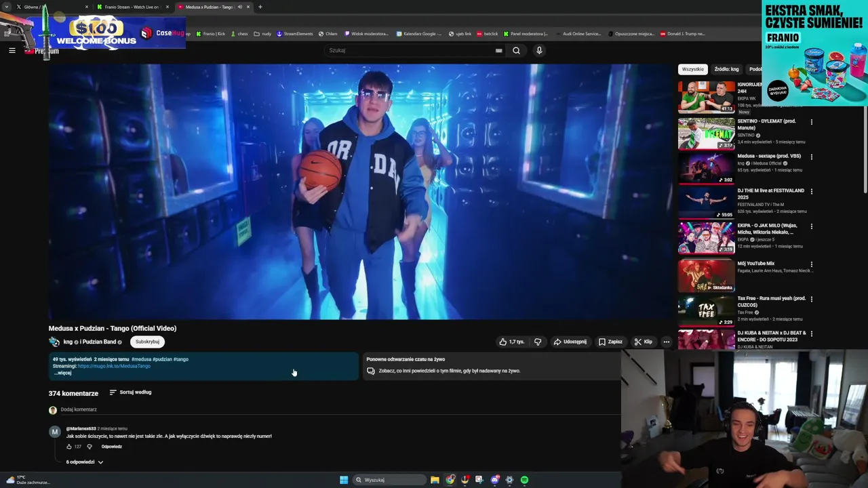Open options menu for DJ THE M video

click(x=811, y=192)
